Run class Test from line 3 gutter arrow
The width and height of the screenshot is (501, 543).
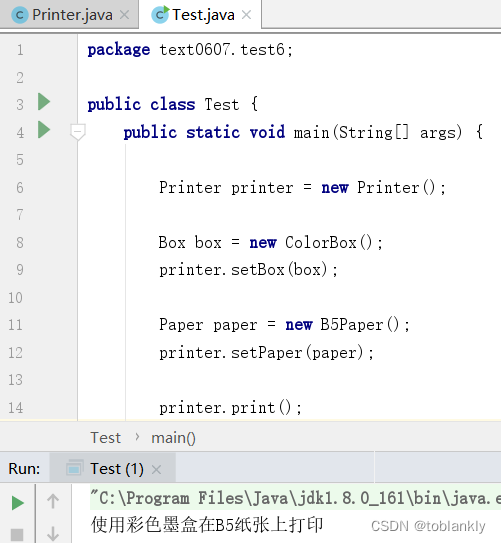[44, 102]
